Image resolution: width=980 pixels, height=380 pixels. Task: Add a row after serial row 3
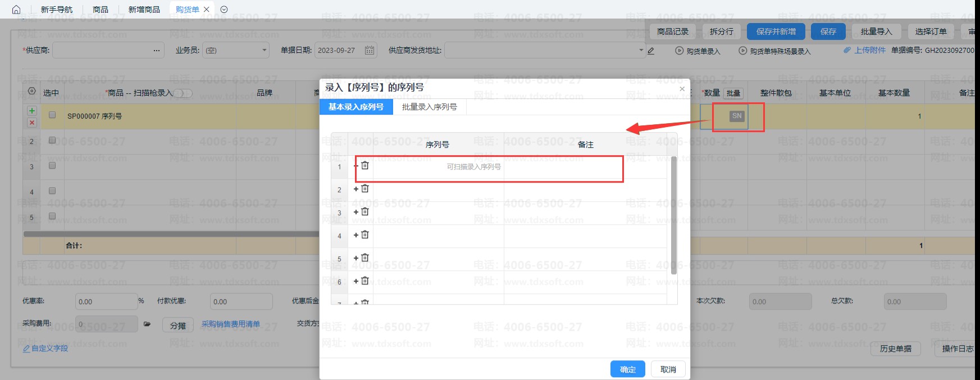coord(356,212)
